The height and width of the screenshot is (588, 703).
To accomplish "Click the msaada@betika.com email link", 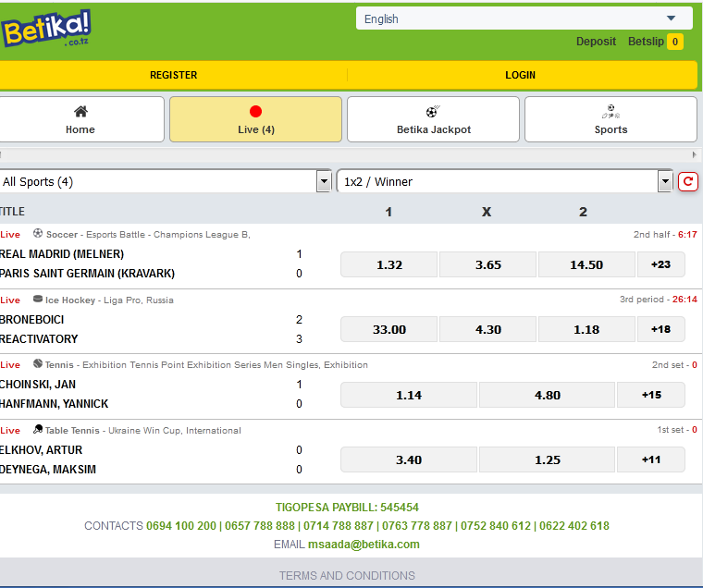I will tap(364, 544).
